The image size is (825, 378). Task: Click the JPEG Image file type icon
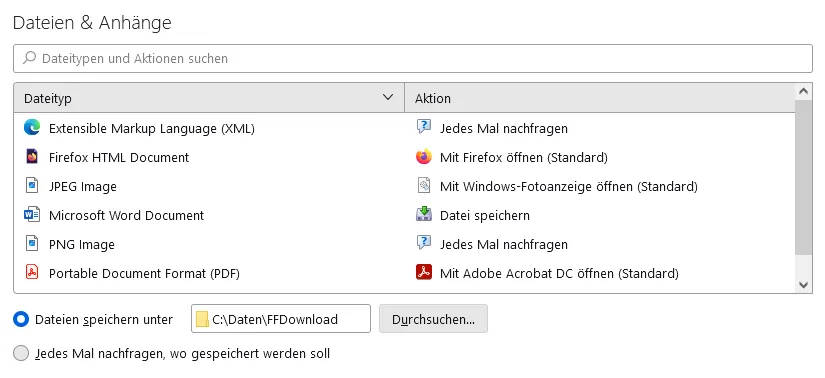click(x=32, y=186)
